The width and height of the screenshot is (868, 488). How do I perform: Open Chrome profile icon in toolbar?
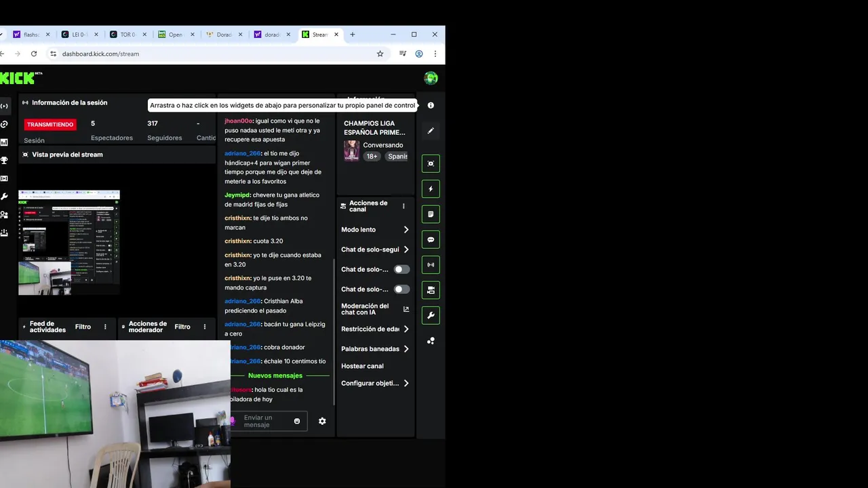pyautogui.click(x=419, y=54)
